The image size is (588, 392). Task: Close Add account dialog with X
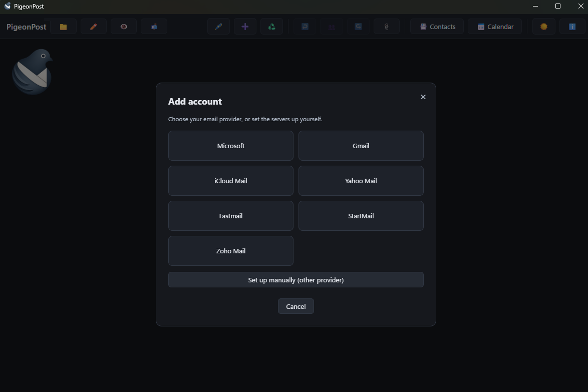click(x=423, y=97)
